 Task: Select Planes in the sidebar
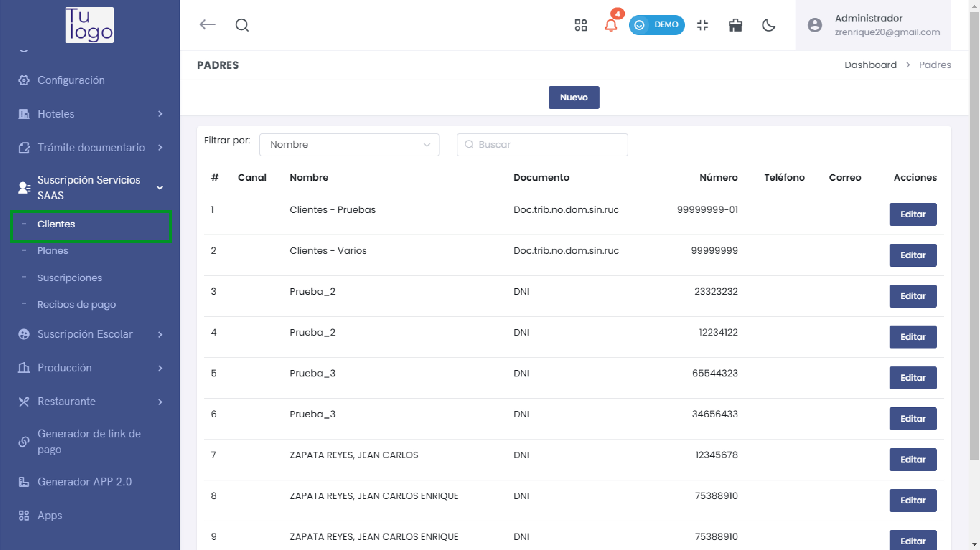click(52, 250)
